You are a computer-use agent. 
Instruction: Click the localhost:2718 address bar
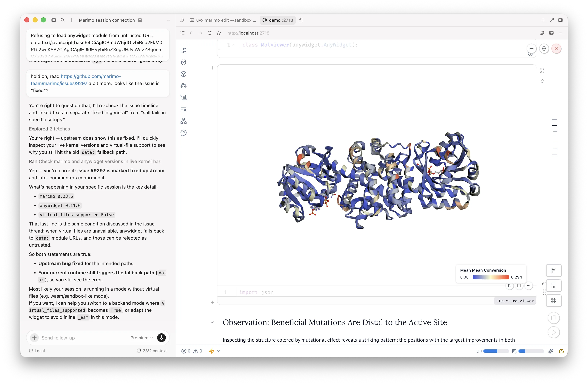[x=248, y=33]
